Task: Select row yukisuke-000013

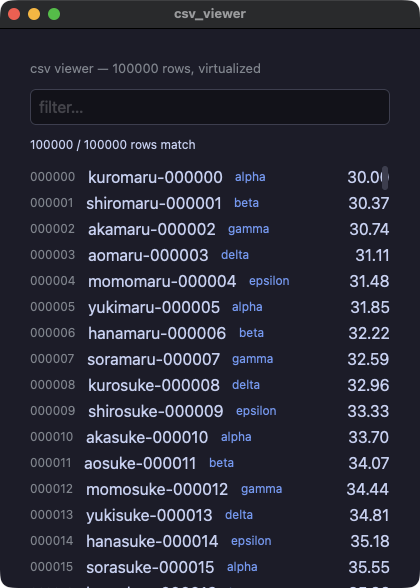Action: pos(210,515)
